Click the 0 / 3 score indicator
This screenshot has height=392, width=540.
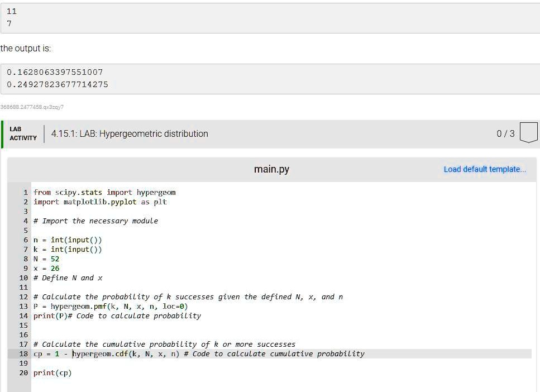[x=505, y=134]
